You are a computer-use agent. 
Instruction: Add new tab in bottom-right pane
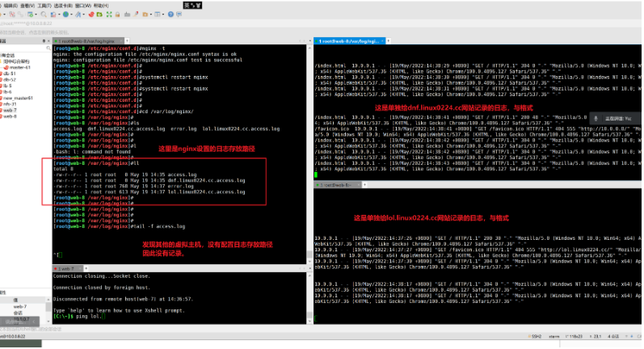(x=364, y=185)
